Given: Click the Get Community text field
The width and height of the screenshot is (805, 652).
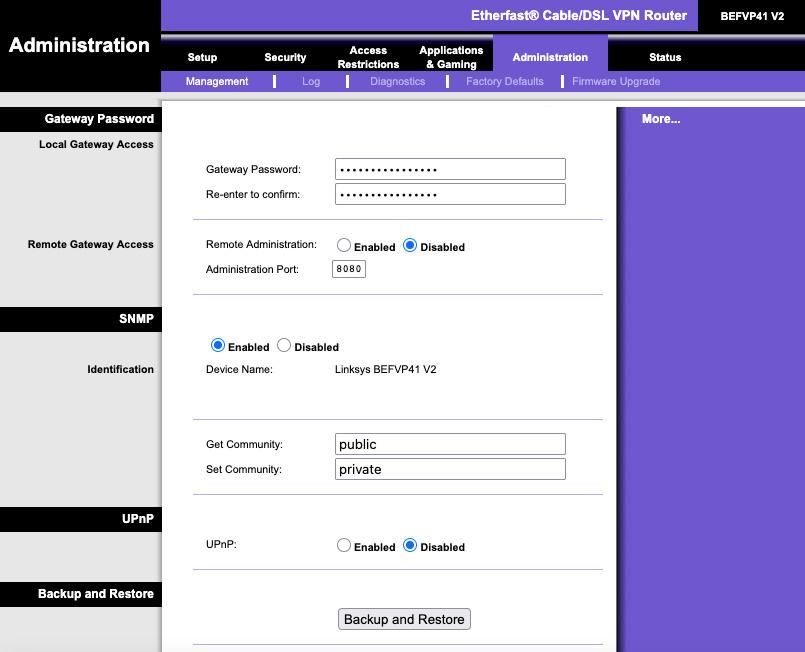Looking at the screenshot, I should 450,444.
